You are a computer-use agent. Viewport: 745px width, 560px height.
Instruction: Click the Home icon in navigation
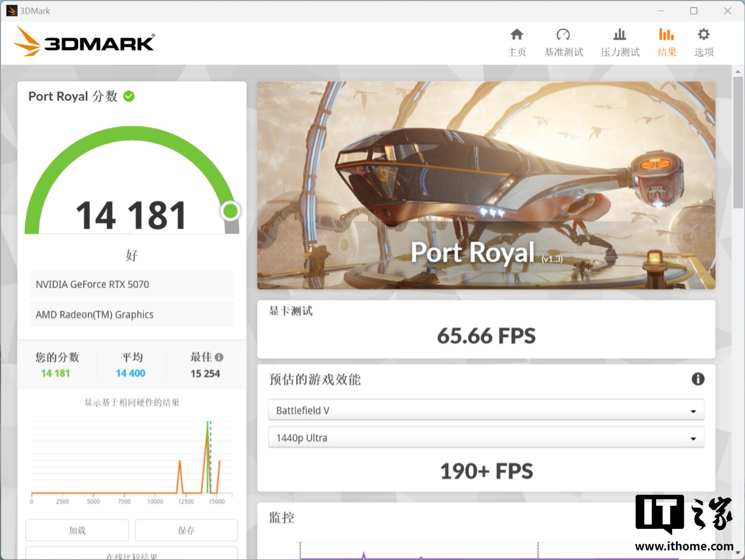516,34
